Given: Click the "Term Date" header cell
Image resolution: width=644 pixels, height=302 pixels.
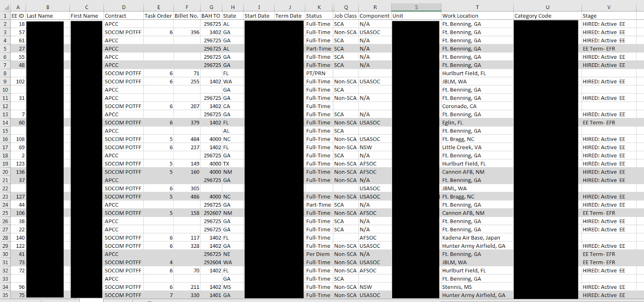Looking at the screenshot, I should [289, 16].
